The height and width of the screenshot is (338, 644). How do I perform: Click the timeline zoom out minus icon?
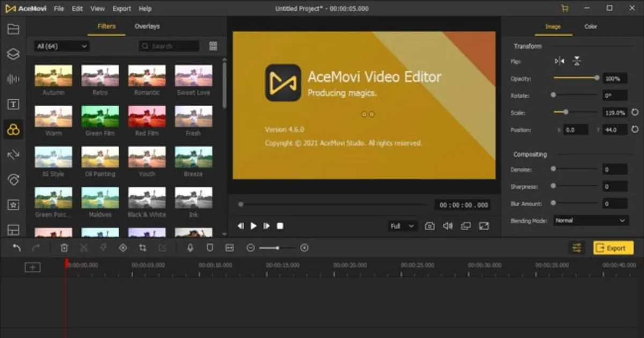pyautogui.click(x=251, y=248)
